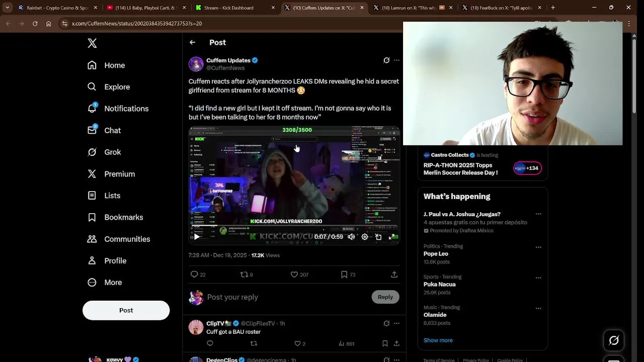Switch to Stream - Kick Dashboard tab

[234, 8]
